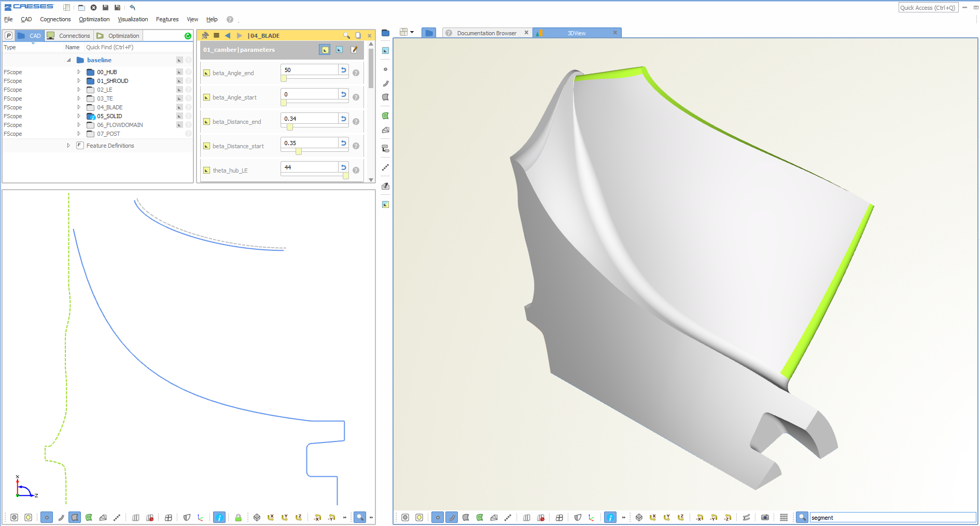
Task: Click the axes display icon in left view toolbar
Action: click(201, 517)
